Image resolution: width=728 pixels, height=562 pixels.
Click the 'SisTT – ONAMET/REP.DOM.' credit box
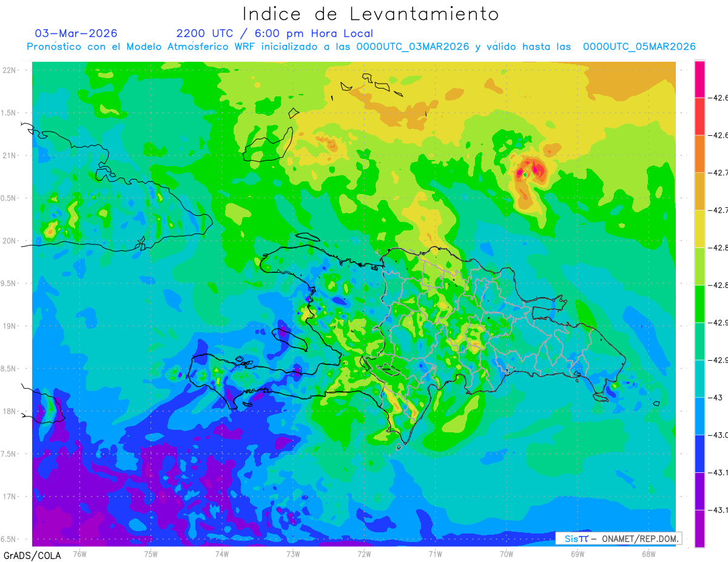tap(618, 538)
